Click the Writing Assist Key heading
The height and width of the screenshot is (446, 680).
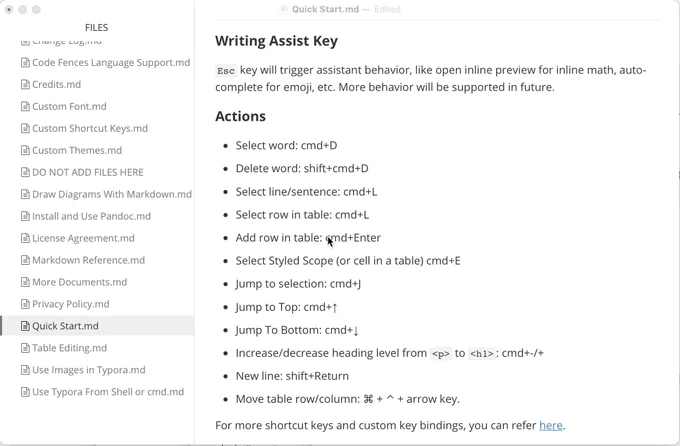(276, 41)
